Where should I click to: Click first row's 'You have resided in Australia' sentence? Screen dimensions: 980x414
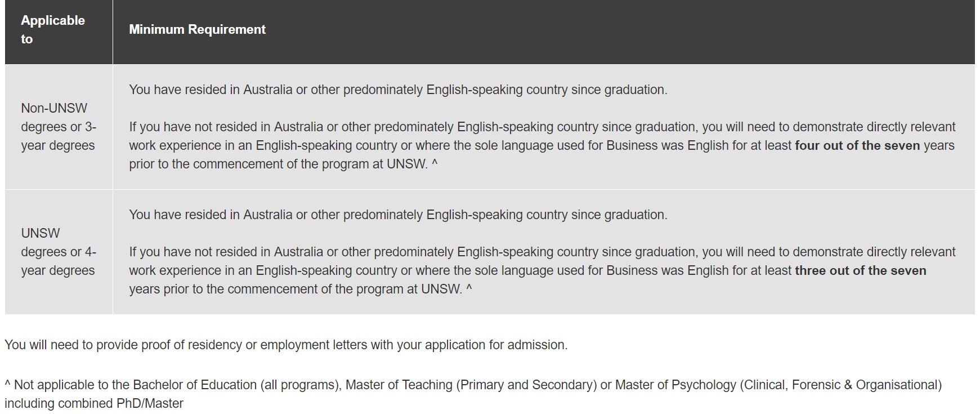coord(398,90)
